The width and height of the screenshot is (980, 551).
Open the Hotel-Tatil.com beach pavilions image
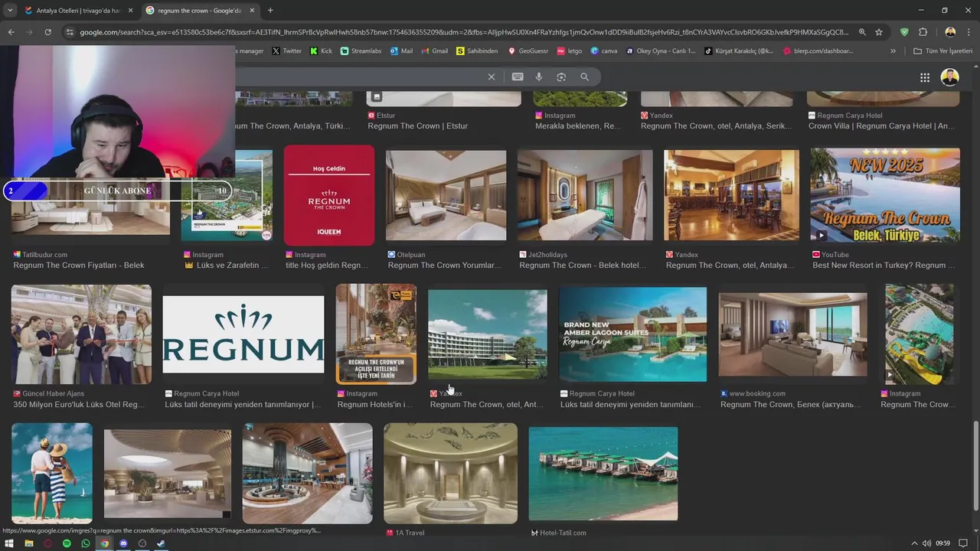click(x=603, y=474)
